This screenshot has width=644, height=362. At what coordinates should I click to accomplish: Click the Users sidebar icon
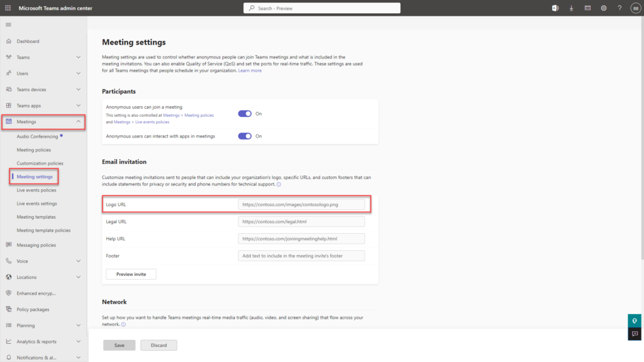click(9, 73)
